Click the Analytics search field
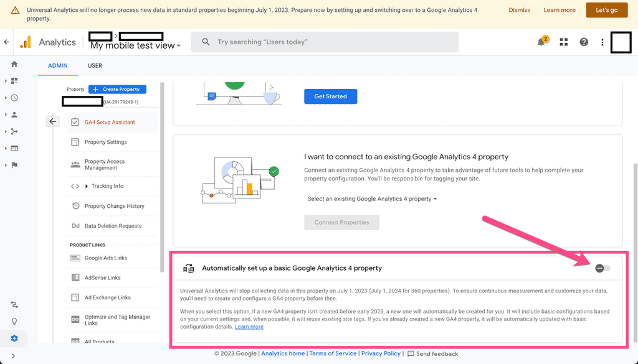Viewport: 638px width, 364px height. 324,42
